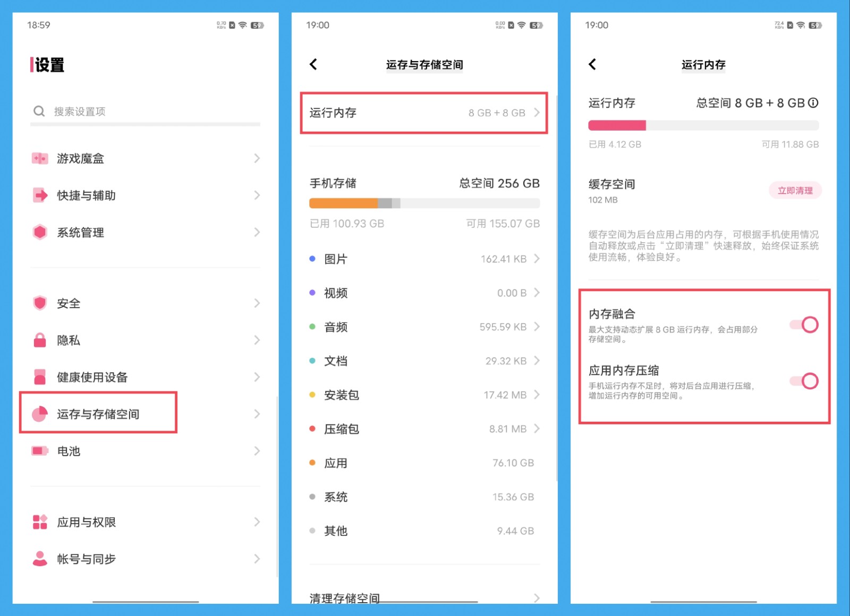Click the search magnifier in 设置
The image size is (850, 616).
click(x=39, y=111)
